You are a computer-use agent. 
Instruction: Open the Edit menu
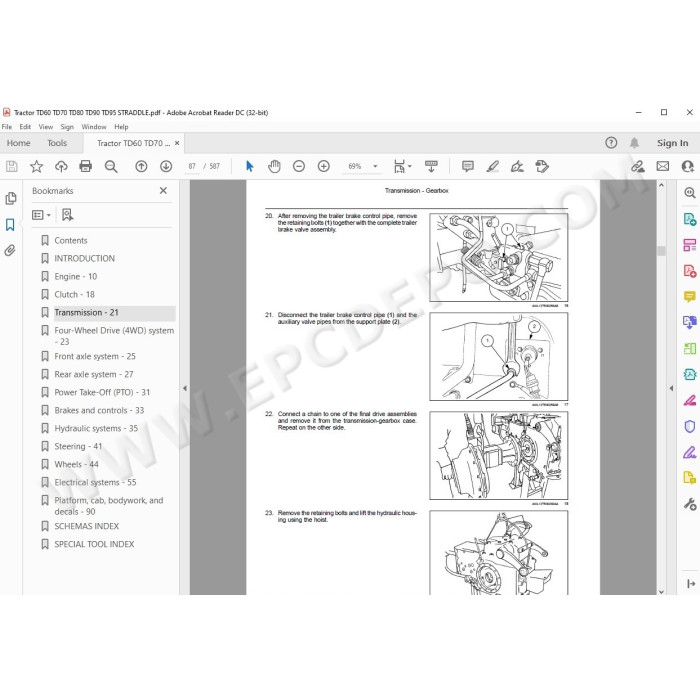tap(25, 127)
